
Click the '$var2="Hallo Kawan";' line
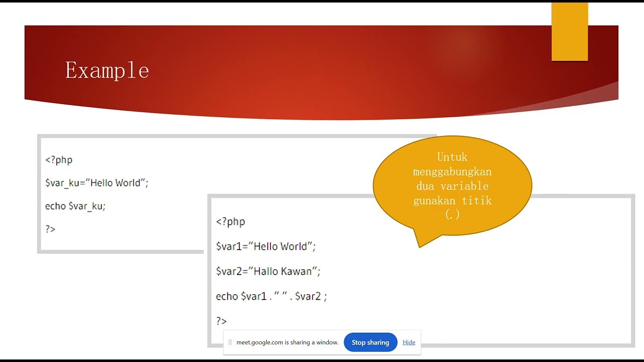click(x=268, y=271)
